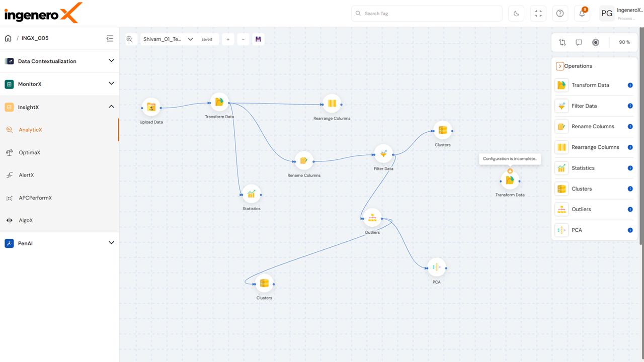The image size is (644, 362).
Task: Show info for Clusters operation
Action: tap(630, 189)
